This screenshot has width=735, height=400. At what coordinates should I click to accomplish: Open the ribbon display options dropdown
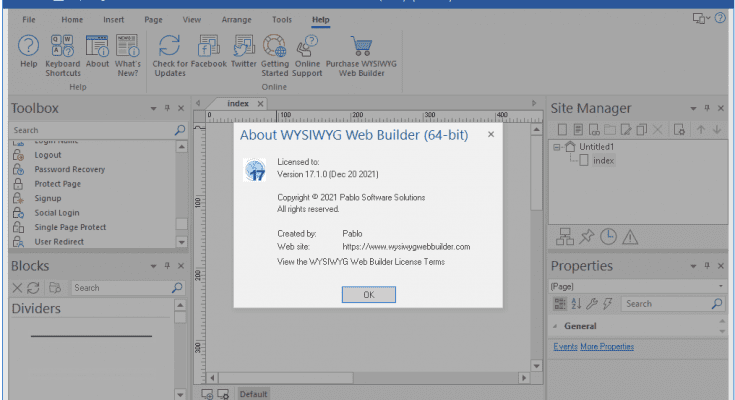click(x=701, y=19)
